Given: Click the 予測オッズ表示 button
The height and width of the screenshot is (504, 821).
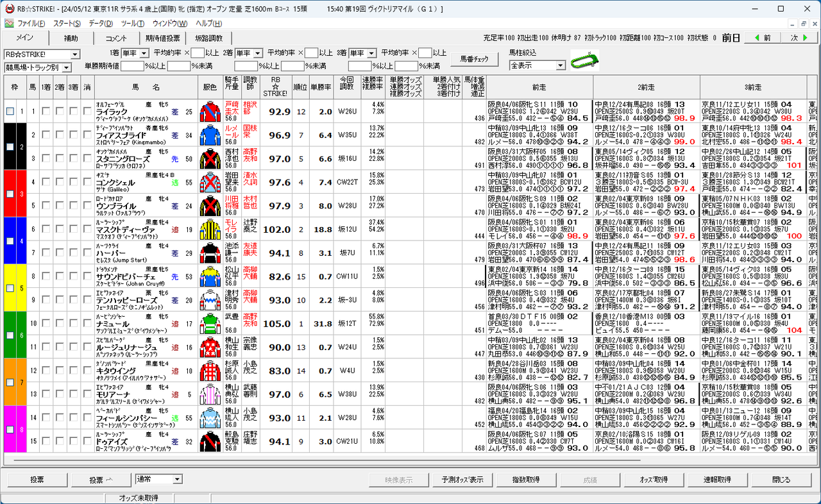Looking at the screenshot, I should point(462,480).
